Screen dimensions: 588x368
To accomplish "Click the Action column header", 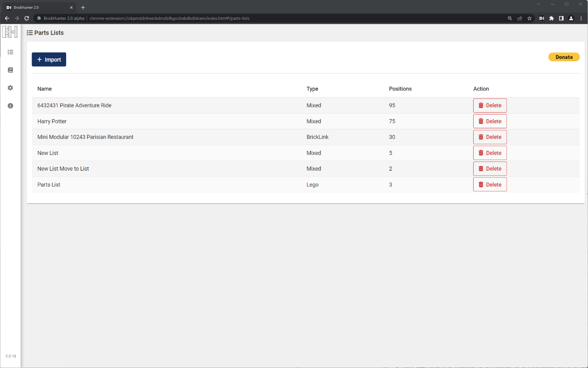I will (x=481, y=89).
